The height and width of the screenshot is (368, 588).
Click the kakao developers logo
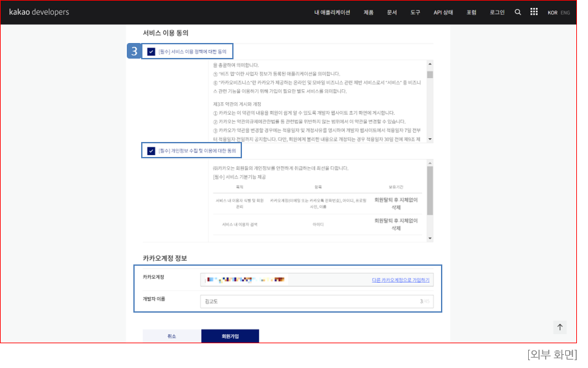click(x=38, y=12)
